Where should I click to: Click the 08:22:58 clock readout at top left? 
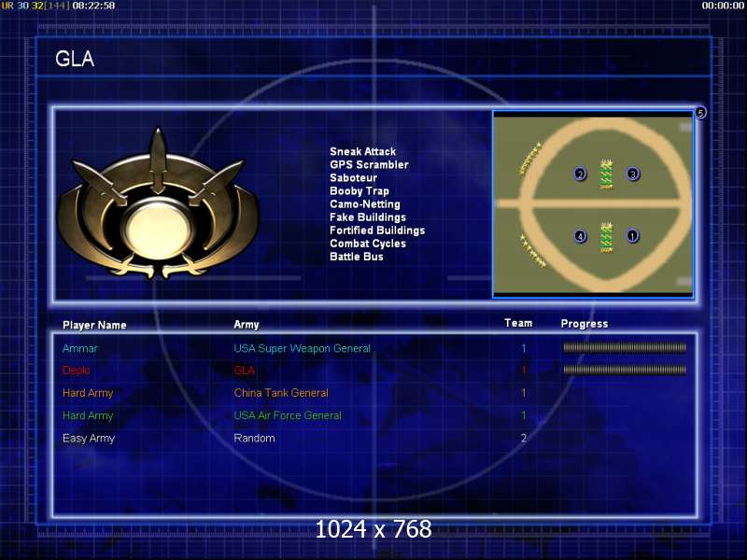pos(93,6)
